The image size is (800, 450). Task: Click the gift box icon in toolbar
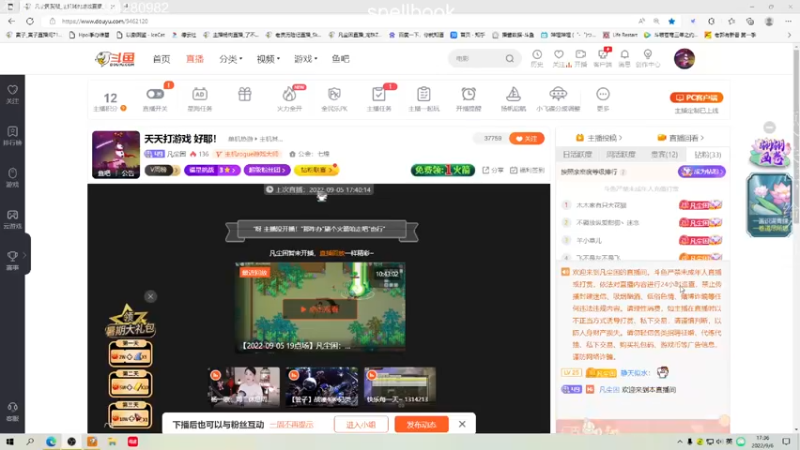(x=245, y=94)
